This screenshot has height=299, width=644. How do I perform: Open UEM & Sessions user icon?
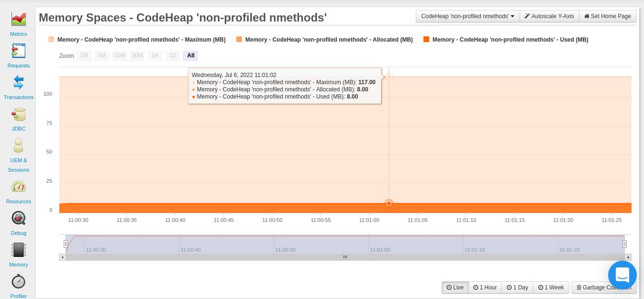pyautogui.click(x=19, y=145)
